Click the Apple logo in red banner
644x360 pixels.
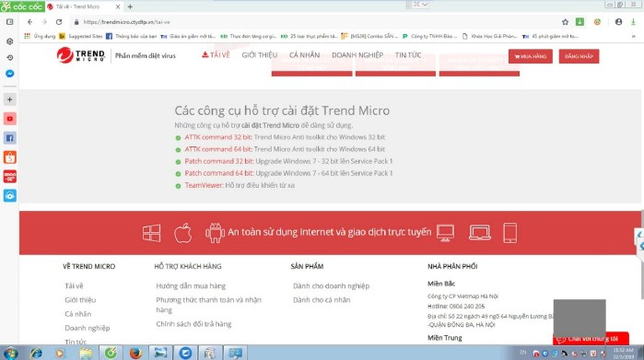[182, 233]
